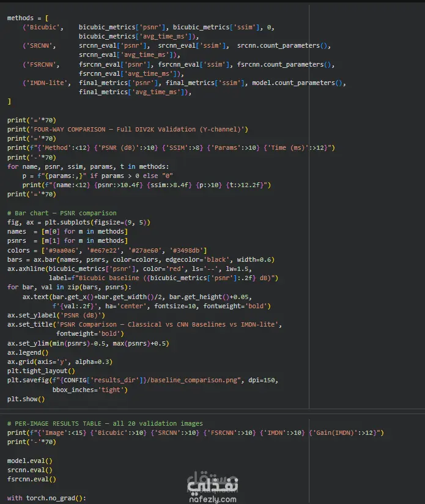
Task: Click the final_metrics['avg_time_ms'] text
Action: click(133, 92)
